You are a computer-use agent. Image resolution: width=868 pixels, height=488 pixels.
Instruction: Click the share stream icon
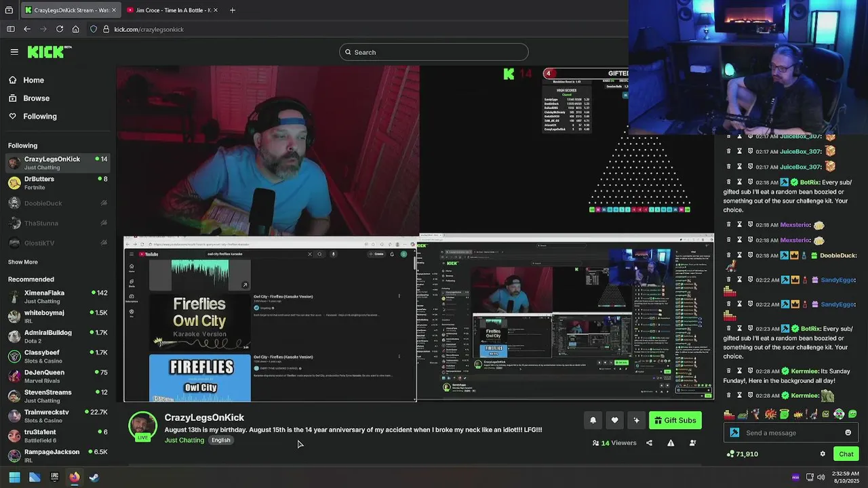[x=649, y=443]
